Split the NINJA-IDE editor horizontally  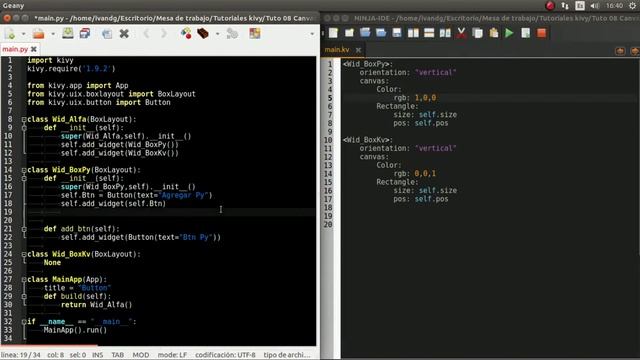pyautogui.click(x=429, y=33)
